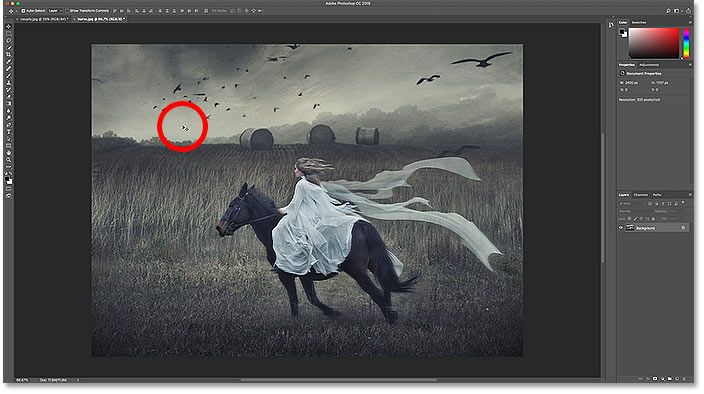Click the create new layer icon
This screenshot has height=394, width=704.
(x=677, y=379)
